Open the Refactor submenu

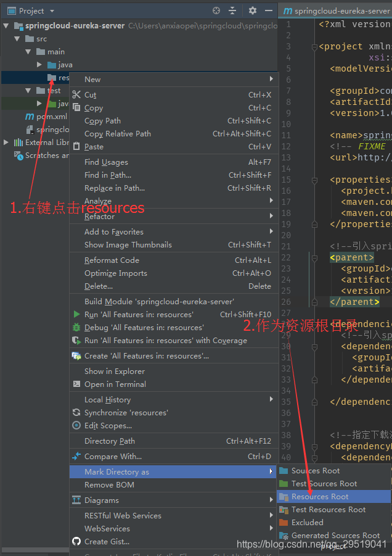(174, 217)
